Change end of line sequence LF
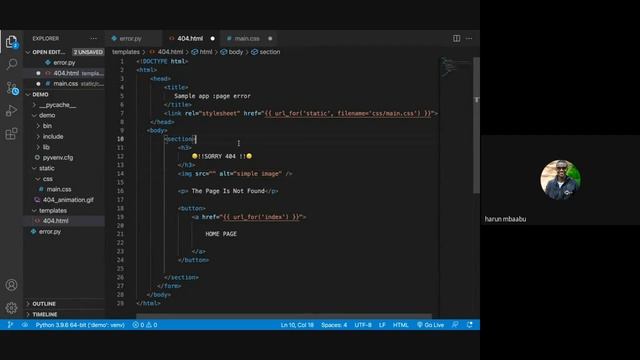This screenshot has height=360, width=640. point(382,325)
